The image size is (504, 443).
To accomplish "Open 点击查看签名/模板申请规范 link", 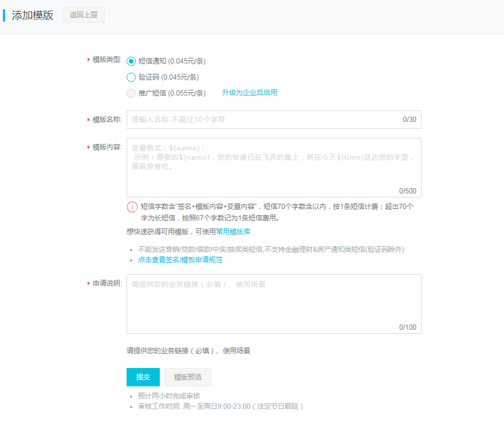I will point(180,260).
